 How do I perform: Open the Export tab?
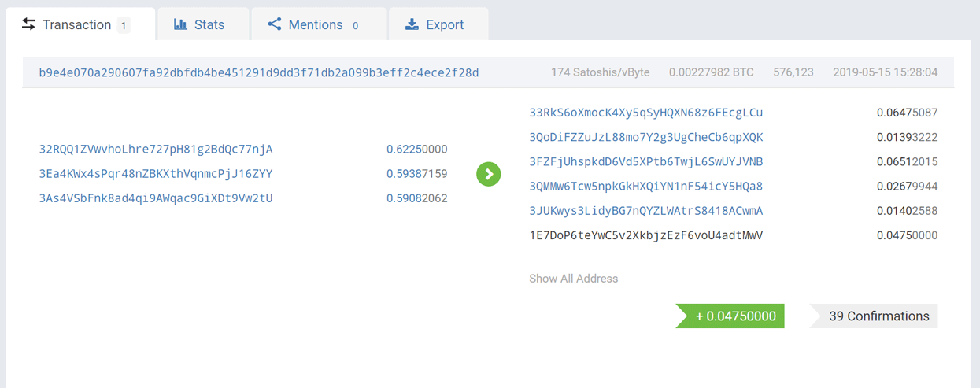(x=438, y=24)
